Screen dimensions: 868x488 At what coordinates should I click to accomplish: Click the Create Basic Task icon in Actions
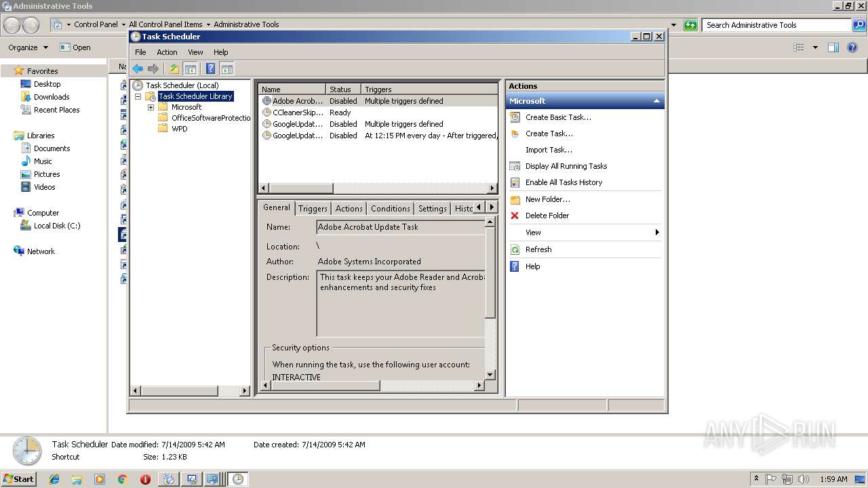pos(515,117)
